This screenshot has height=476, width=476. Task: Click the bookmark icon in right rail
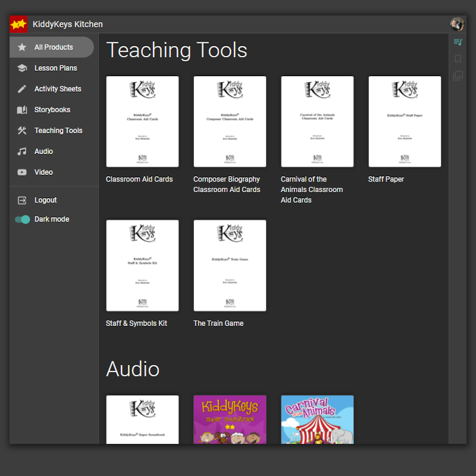458,58
